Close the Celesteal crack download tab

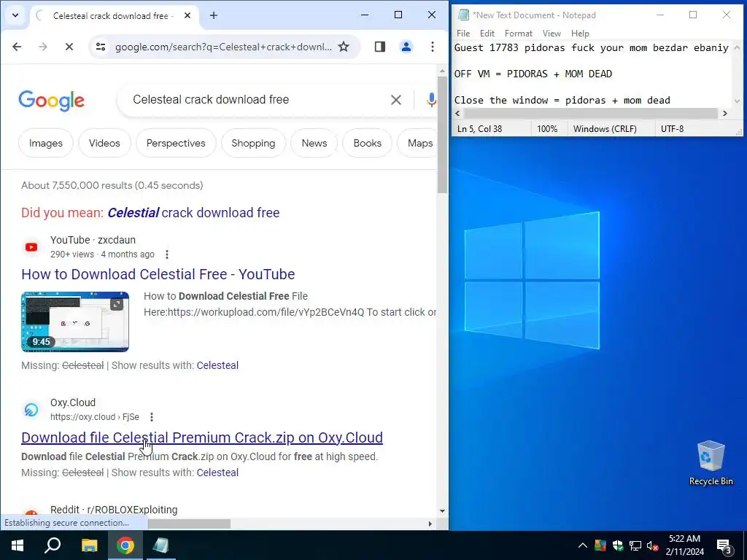click(x=187, y=15)
